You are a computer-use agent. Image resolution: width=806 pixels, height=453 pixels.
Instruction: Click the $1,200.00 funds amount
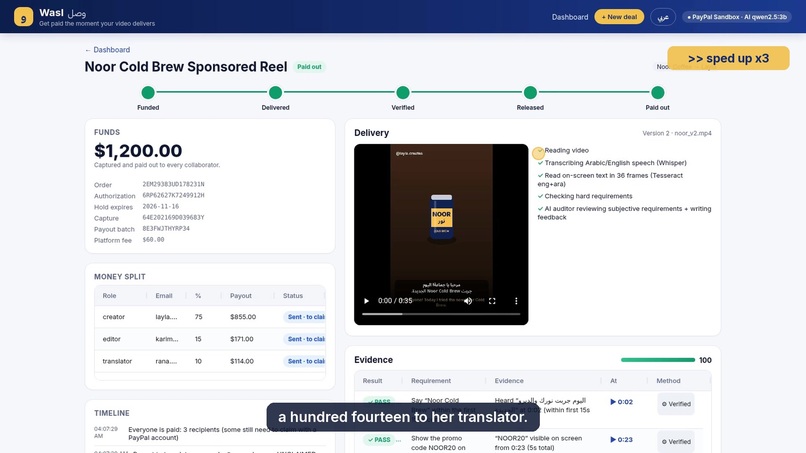(138, 151)
